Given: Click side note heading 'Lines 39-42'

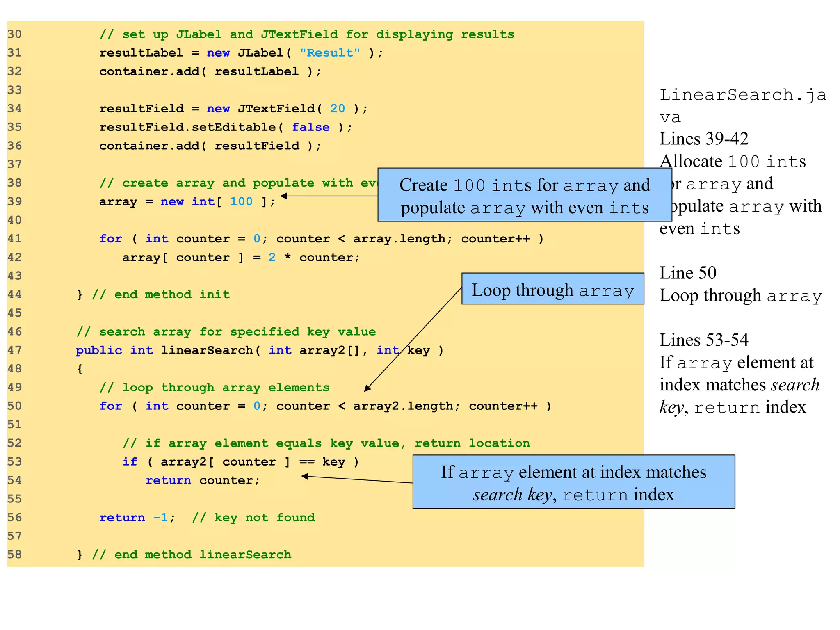Looking at the screenshot, I should click(x=704, y=139).
